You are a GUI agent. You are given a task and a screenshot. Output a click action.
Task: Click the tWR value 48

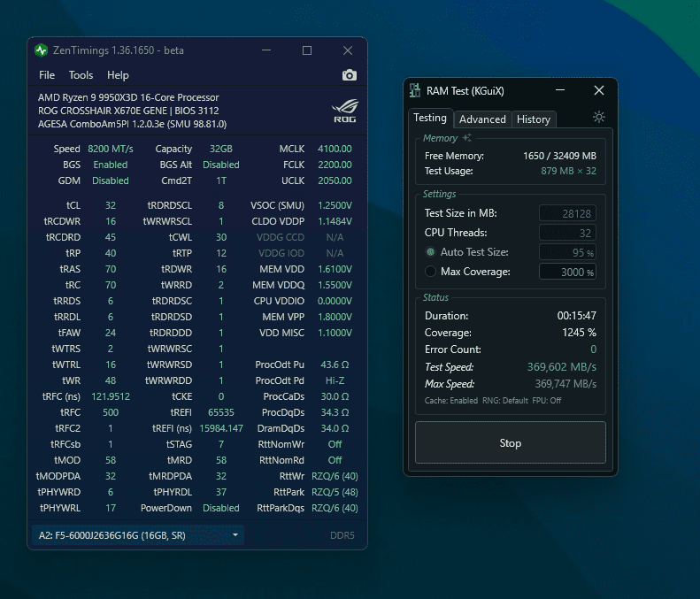pyautogui.click(x=111, y=380)
